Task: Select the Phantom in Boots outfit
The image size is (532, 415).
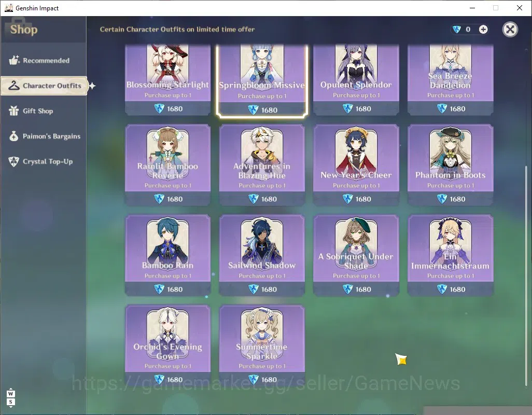Action: (450, 165)
